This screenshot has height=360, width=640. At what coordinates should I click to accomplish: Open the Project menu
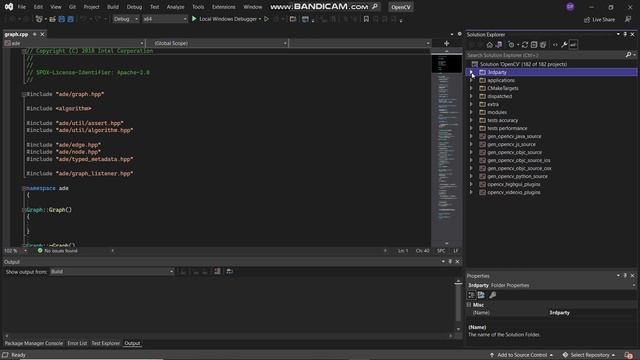point(91,7)
